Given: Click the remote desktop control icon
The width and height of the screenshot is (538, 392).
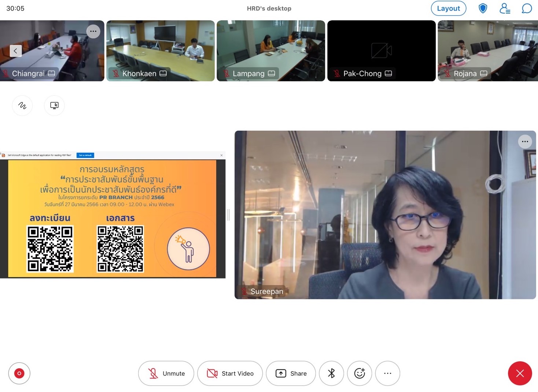Looking at the screenshot, I should point(54,106).
